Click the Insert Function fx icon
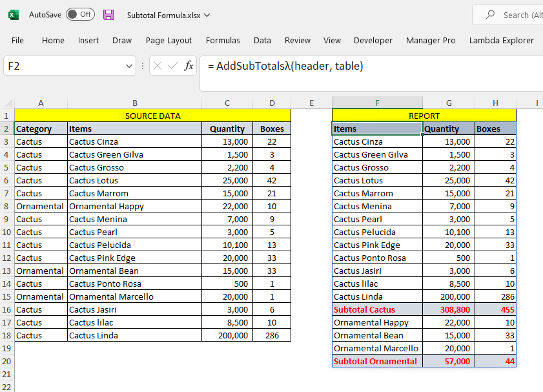The height and width of the screenshot is (392, 543). (189, 66)
